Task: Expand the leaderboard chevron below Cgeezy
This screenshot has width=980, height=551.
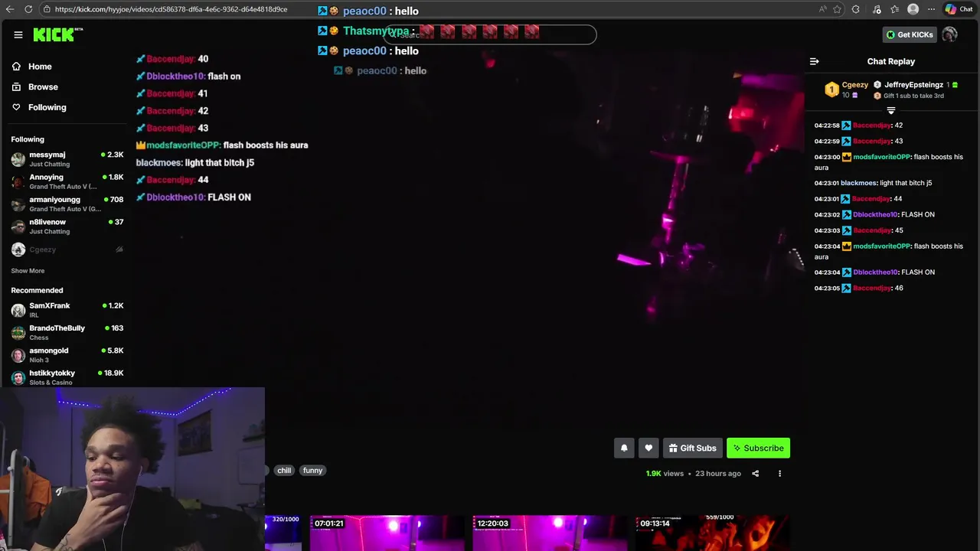Action: tap(890, 111)
